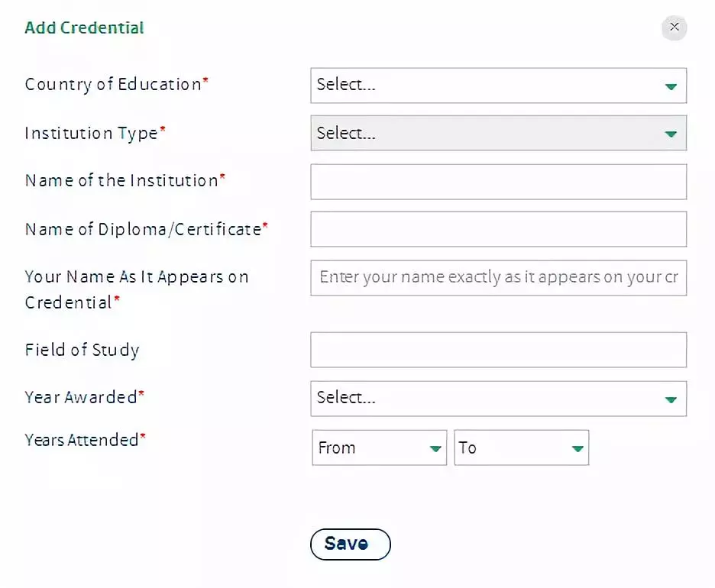Open the Years Attended From dropdown
715x588 pixels.
(370, 447)
